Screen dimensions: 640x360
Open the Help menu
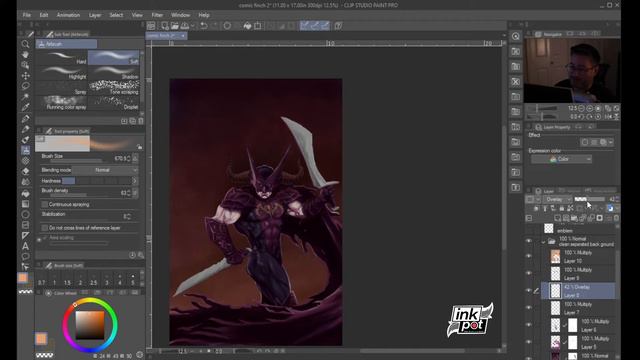[x=204, y=15]
